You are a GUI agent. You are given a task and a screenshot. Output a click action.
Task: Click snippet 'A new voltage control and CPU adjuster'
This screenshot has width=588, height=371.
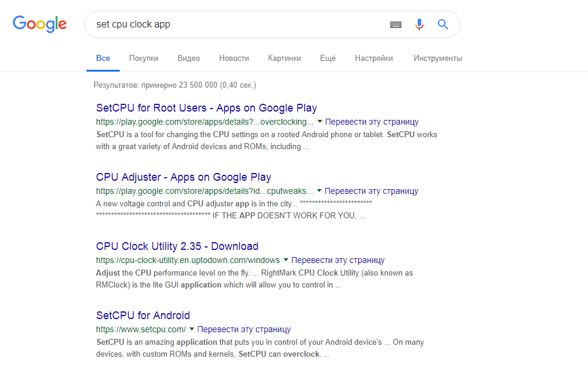coord(234,209)
